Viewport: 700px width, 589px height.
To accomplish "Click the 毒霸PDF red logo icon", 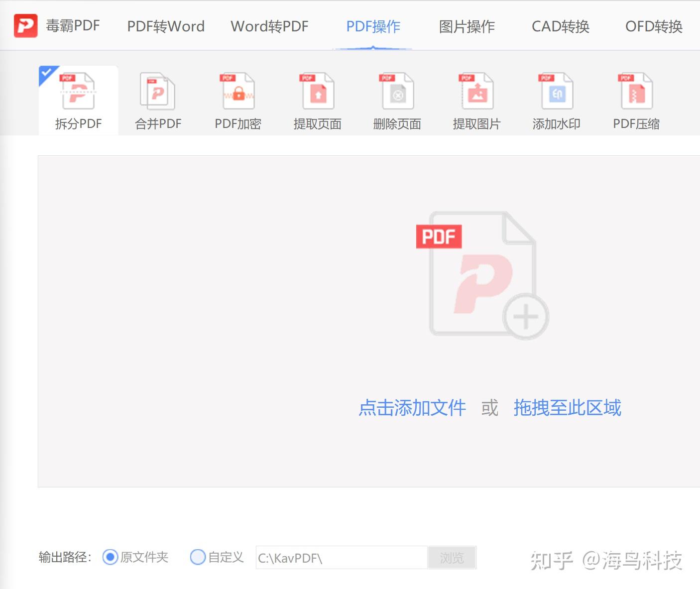I will (x=25, y=26).
